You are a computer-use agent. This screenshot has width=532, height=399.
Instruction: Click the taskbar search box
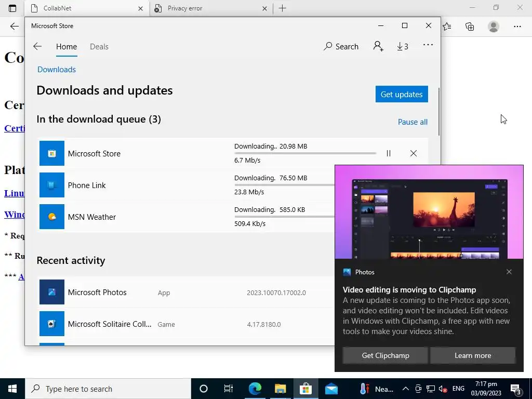pyautogui.click(x=108, y=389)
